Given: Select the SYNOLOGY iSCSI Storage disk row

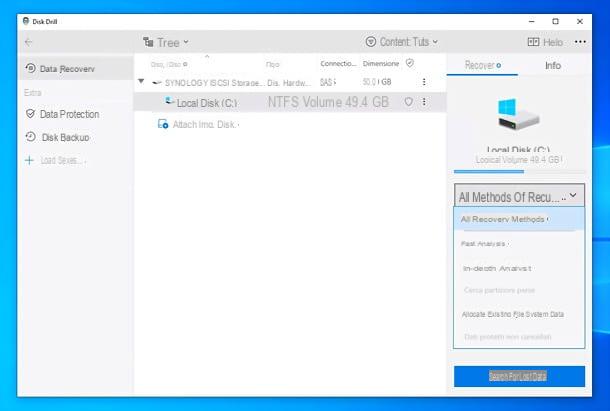Looking at the screenshot, I should click(x=290, y=82).
